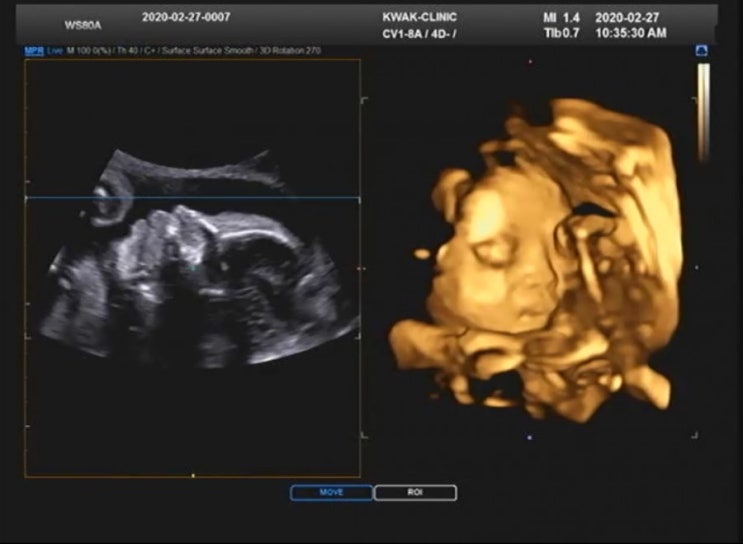Viewport: 743px width, 544px height.
Task: Click the yellow marker on the 2D frame's bottom edge
Action: [x=193, y=475]
